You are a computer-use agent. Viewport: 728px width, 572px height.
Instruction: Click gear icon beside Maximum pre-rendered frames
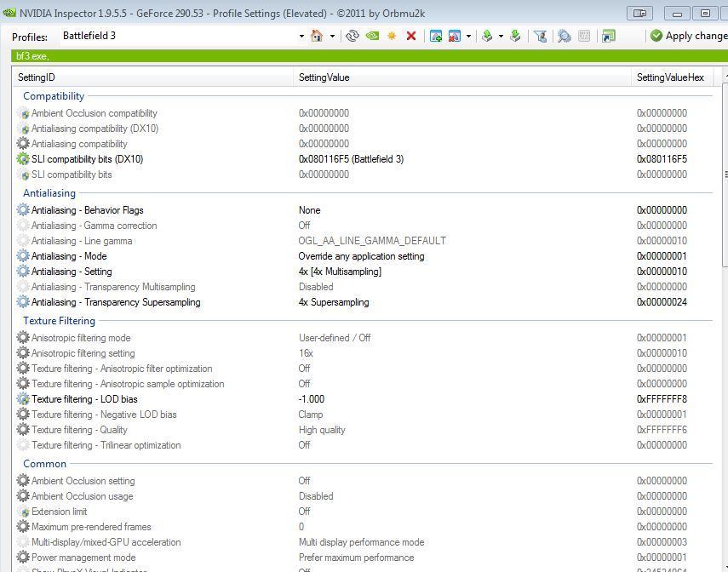tap(23, 527)
